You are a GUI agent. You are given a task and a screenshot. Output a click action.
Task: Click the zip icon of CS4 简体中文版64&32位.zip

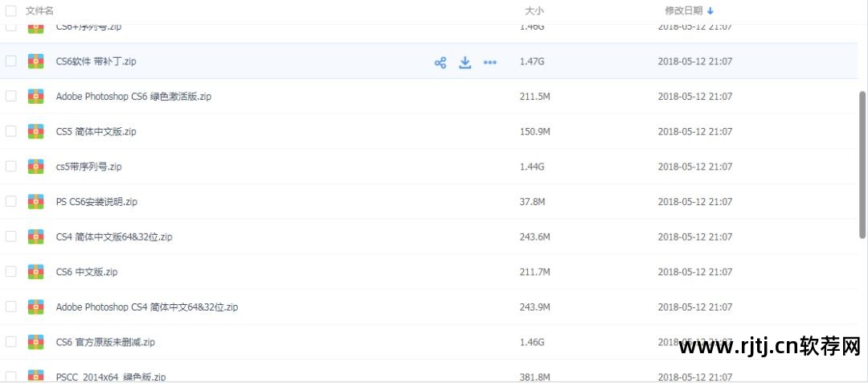pyautogui.click(x=36, y=237)
